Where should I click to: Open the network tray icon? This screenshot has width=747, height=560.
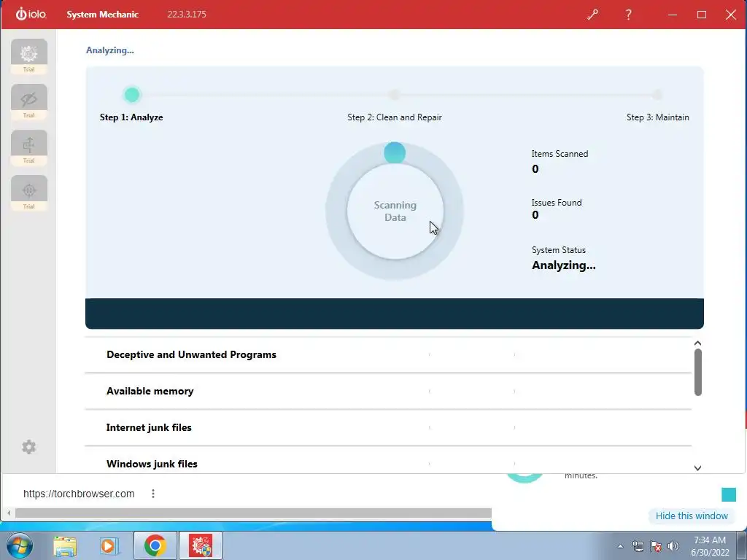(x=638, y=546)
